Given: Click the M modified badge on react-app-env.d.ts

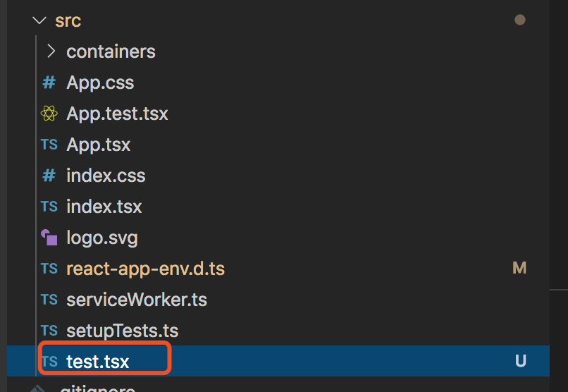Looking at the screenshot, I should tap(519, 269).
